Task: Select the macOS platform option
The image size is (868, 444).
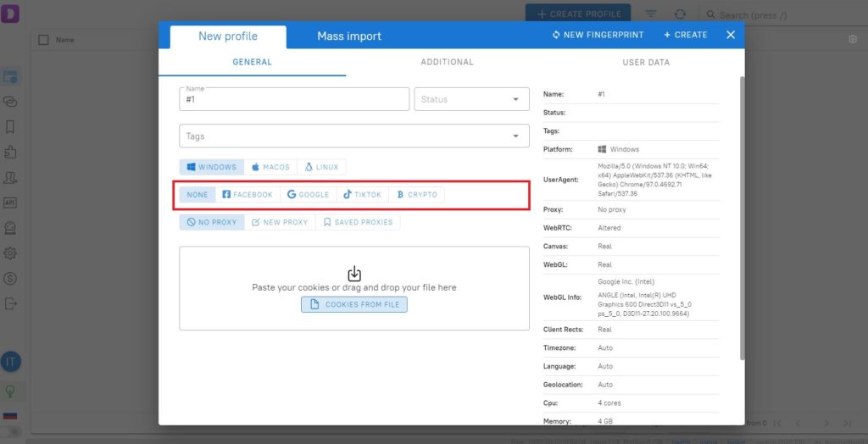Action: point(270,167)
